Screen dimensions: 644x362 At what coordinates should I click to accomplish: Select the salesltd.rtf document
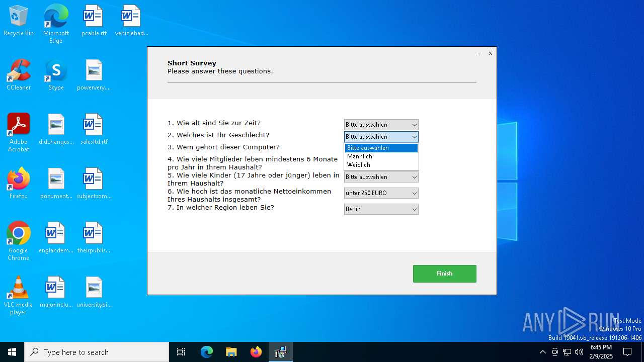click(94, 130)
